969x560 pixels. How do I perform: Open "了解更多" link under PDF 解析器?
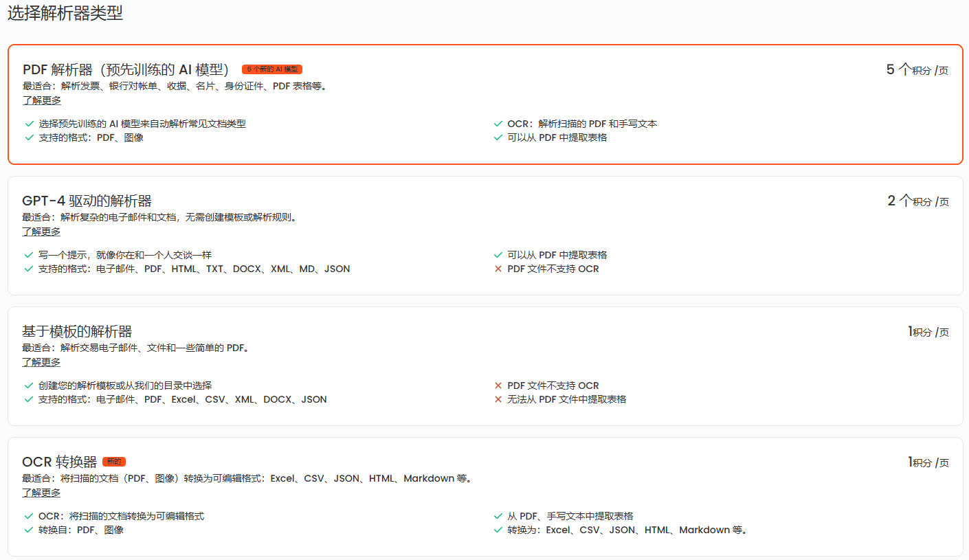click(x=41, y=100)
